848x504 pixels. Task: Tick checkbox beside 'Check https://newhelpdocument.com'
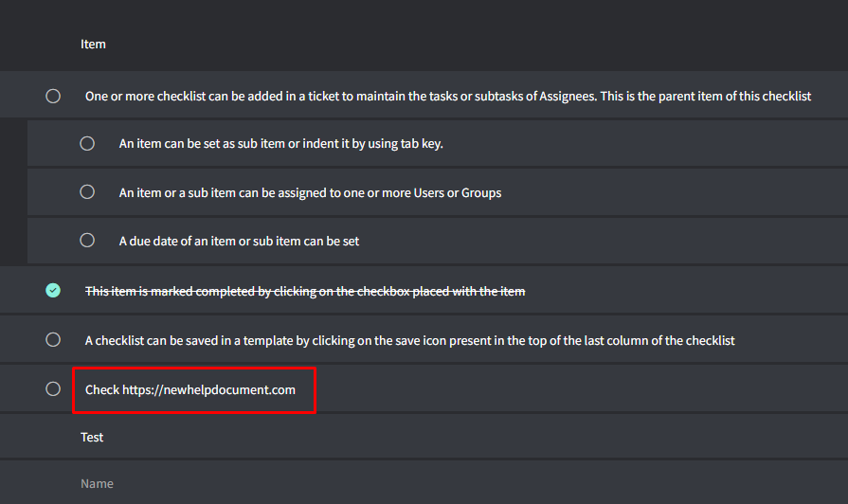[x=53, y=388]
